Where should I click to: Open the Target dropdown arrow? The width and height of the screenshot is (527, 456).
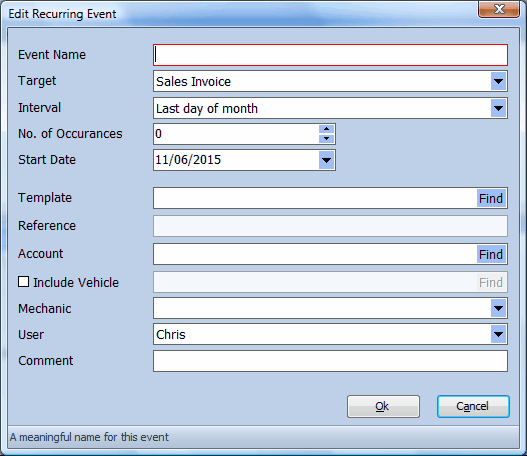(x=498, y=81)
